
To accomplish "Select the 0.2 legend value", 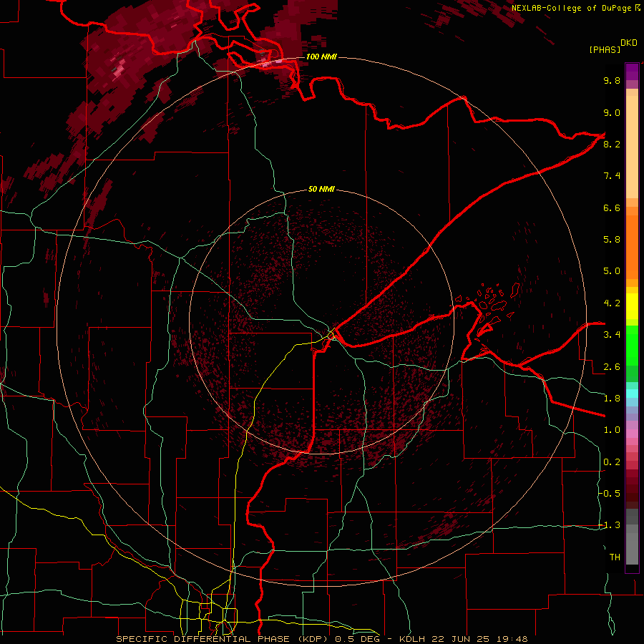I will click(x=612, y=462).
